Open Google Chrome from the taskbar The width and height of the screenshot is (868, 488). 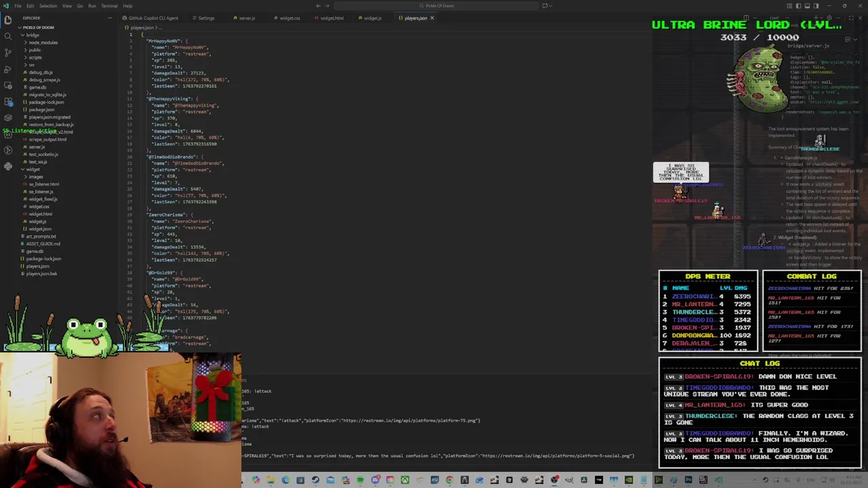pyautogui.click(x=450, y=481)
